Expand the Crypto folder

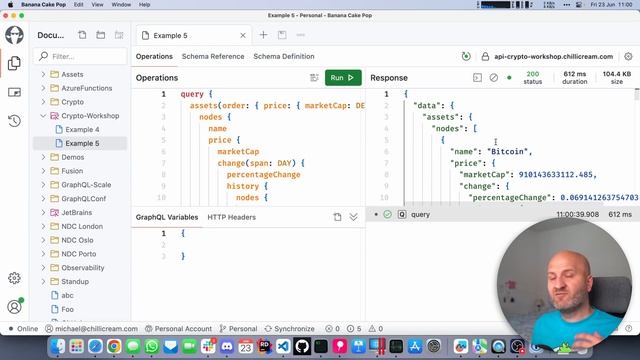(x=43, y=102)
